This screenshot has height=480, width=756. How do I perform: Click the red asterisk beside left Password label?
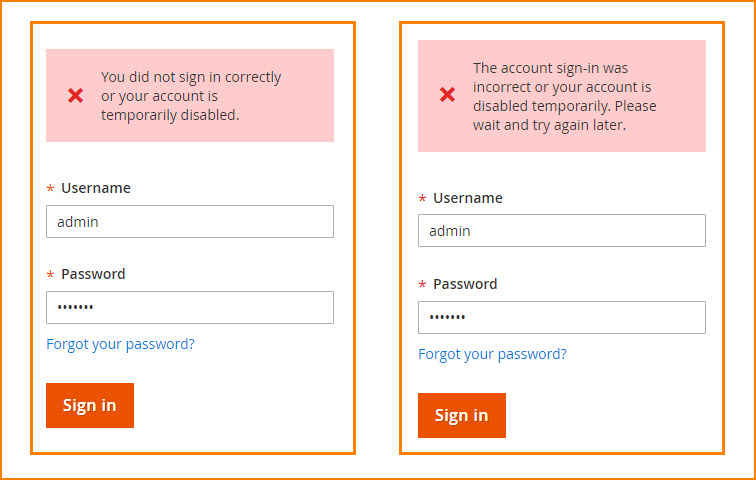coord(50,276)
